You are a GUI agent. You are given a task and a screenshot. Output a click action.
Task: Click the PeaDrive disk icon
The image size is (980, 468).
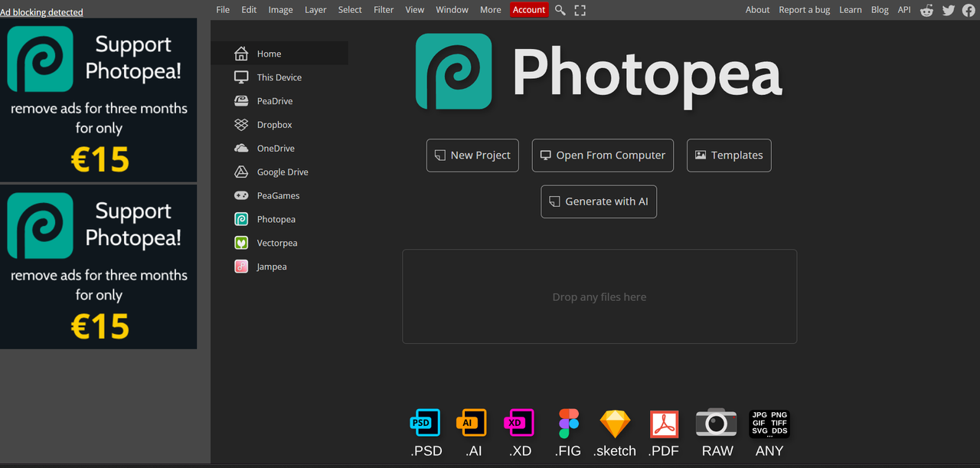pos(241,101)
